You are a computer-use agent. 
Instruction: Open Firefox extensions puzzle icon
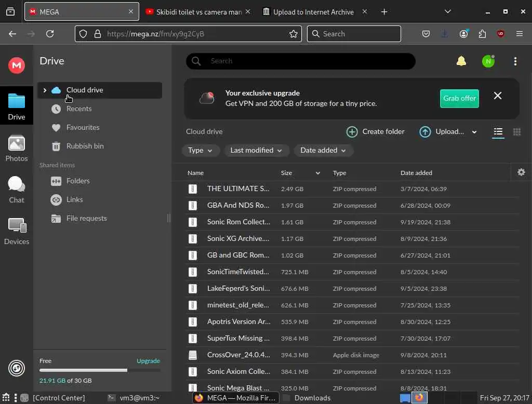coord(482,34)
